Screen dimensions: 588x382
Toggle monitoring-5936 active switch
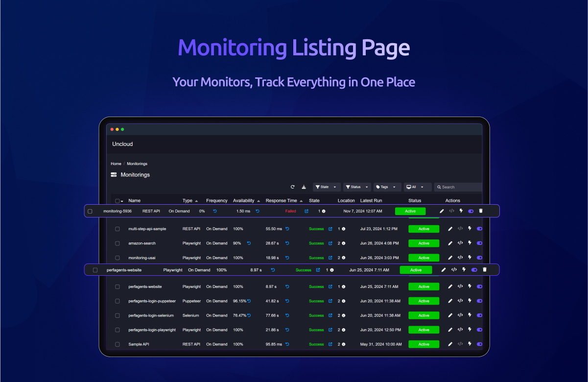[x=471, y=211]
